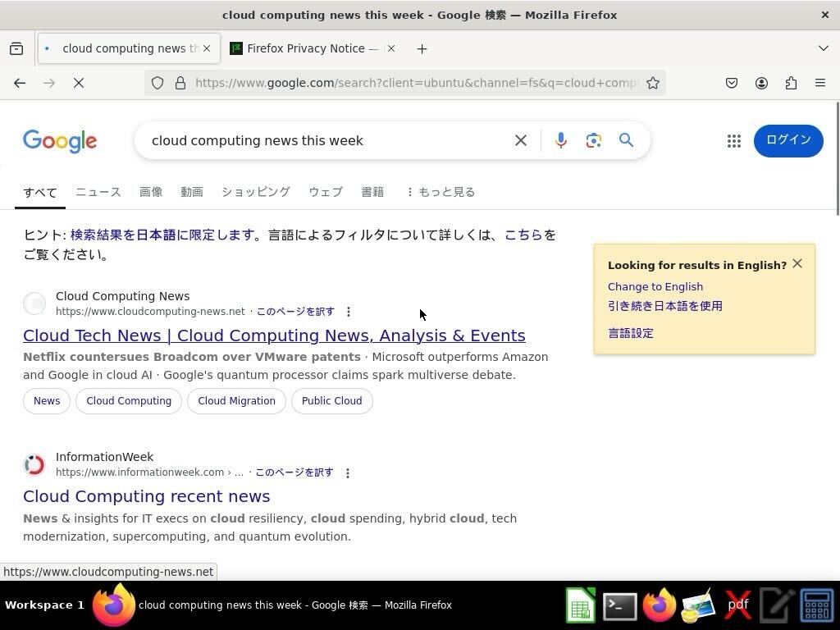Switch to the 画像 tab
Viewport: 840px width, 630px height.
pos(151,192)
